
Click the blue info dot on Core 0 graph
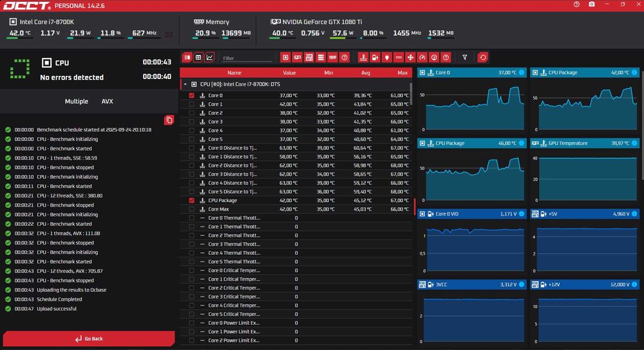click(x=521, y=72)
